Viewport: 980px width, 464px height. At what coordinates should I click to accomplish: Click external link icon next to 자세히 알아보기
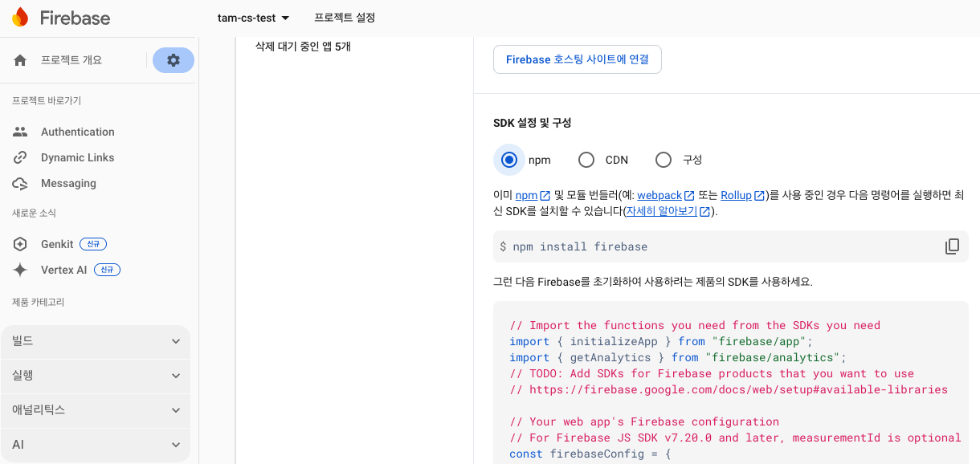tap(704, 212)
